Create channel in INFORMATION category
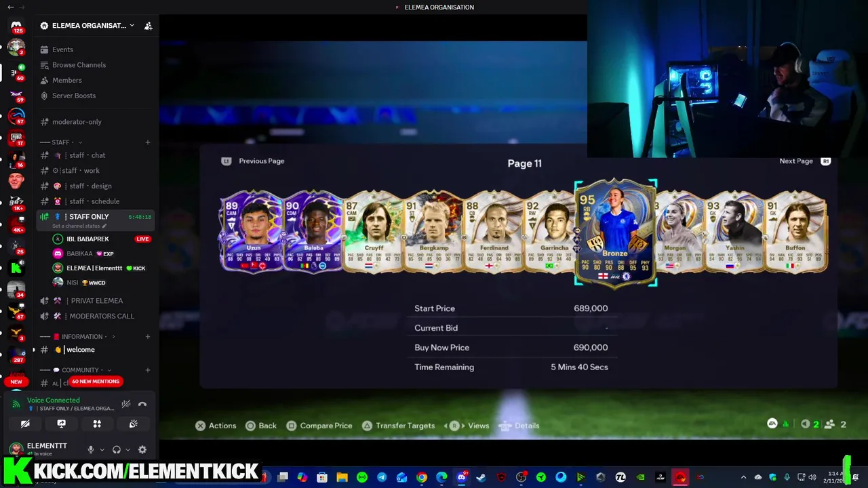This screenshot has height=488, width=868. (x=148, y=337)
